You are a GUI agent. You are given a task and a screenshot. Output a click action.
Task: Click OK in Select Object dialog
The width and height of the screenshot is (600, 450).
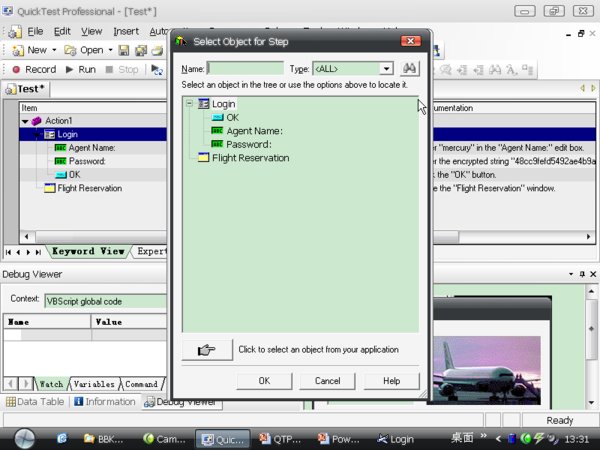(x=264, y=381)
